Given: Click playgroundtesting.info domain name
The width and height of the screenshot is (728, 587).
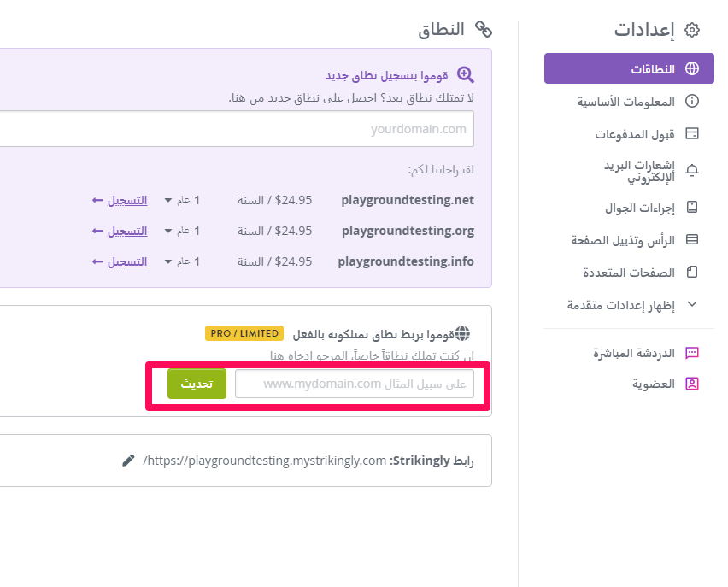Looking at the screenshot, I should pyautogui.click(x=406, y=261).
